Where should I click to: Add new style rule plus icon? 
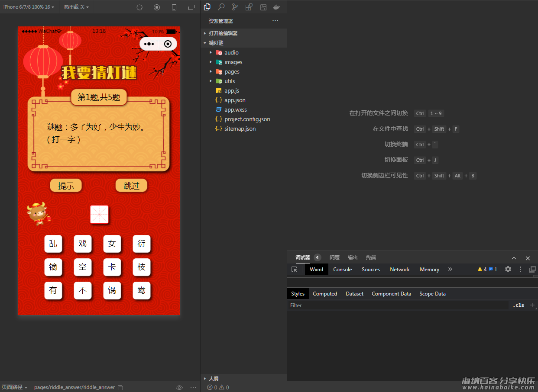pos(532,305)
